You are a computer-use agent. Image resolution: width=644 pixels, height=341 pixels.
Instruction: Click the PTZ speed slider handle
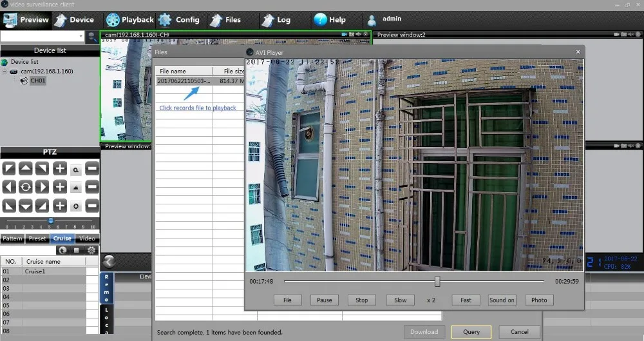[x=50, y=220]
